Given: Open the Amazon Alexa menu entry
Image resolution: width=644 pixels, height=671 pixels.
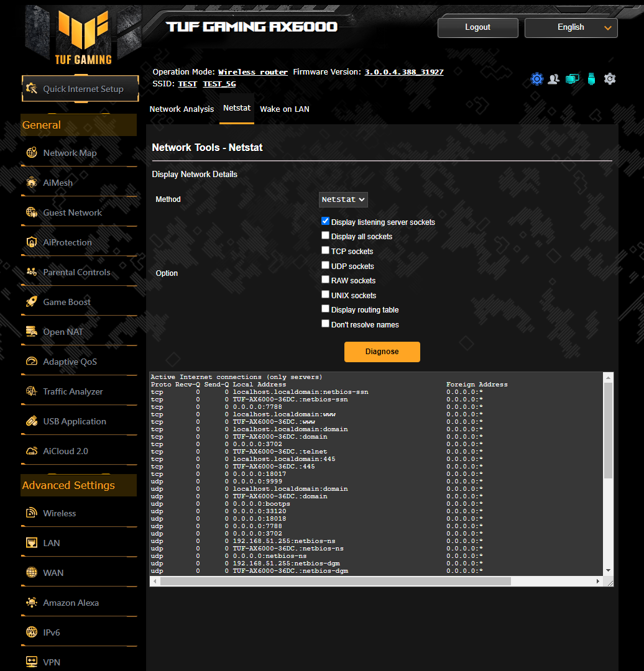Looking at the screenshot, I should coord(71,603).
